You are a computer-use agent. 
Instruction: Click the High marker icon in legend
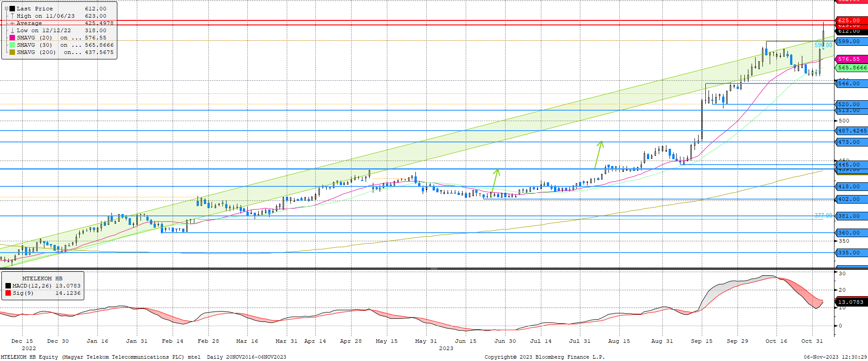(x=12, y=16)
